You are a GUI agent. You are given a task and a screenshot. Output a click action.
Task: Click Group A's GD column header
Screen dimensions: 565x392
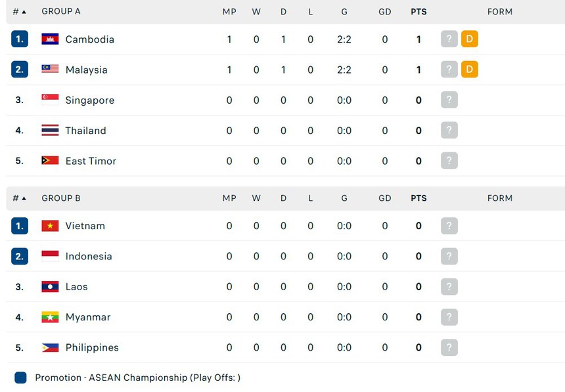click(x=385, y=12)
